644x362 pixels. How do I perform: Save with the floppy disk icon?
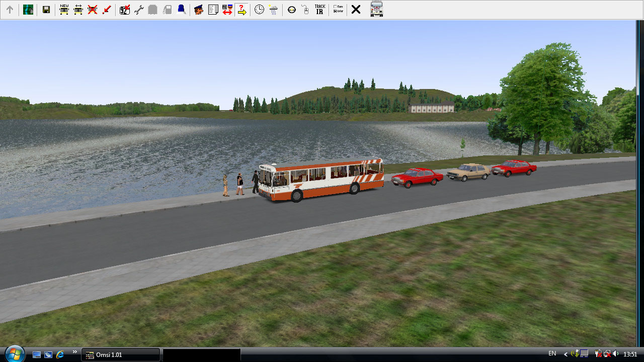tap(46, 10)
